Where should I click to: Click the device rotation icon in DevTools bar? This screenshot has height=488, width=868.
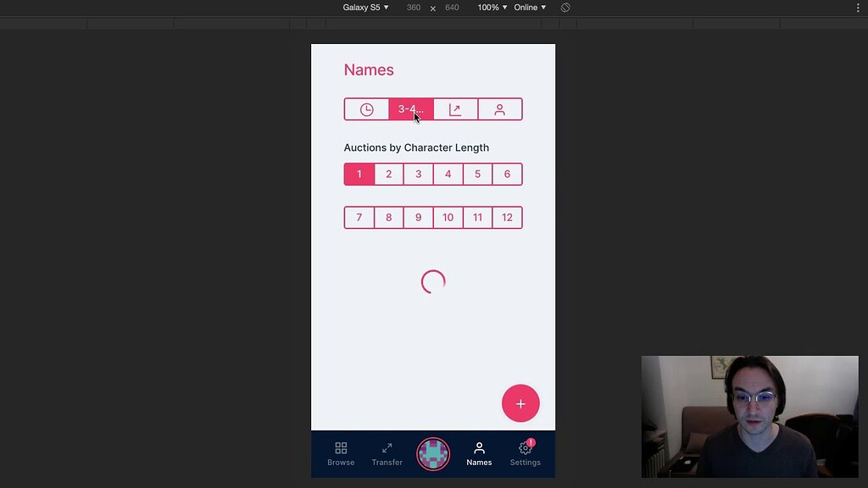pos(565,8)
